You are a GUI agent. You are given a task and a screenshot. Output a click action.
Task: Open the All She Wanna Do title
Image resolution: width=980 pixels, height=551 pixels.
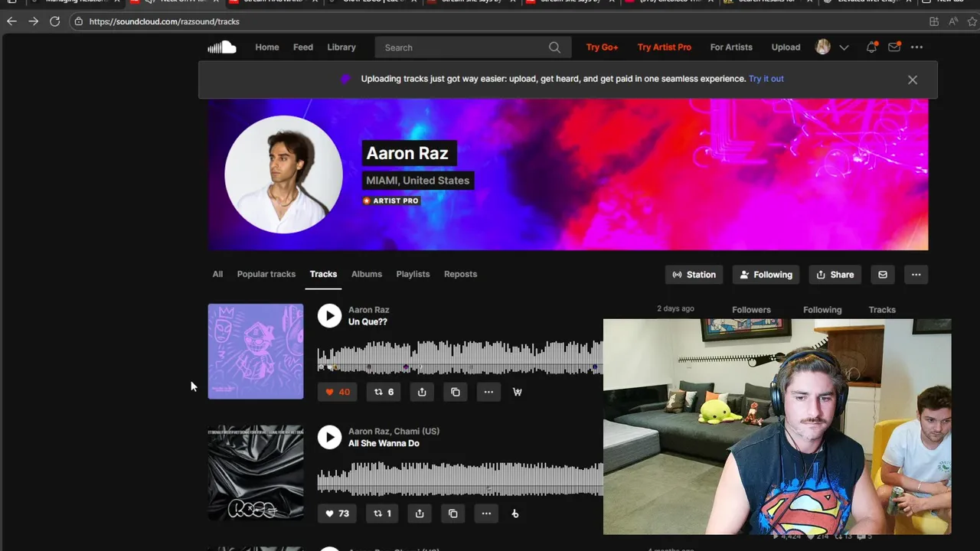click(x=384, y=443)
